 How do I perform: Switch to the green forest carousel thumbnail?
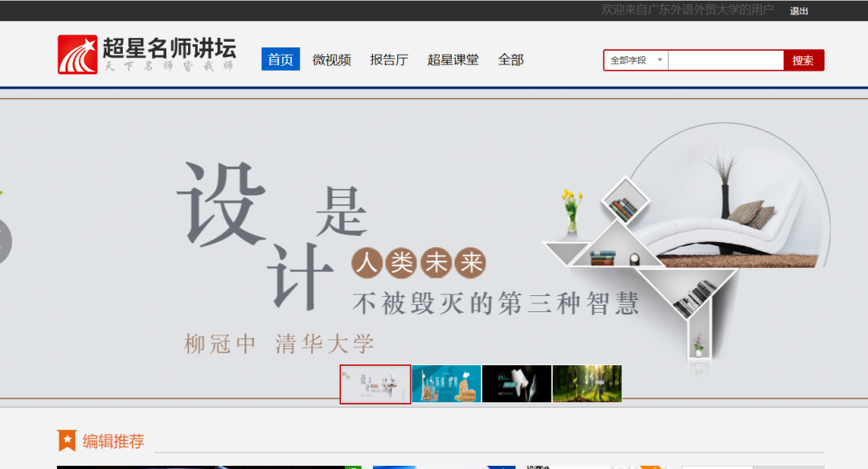(x=587, y=384)
